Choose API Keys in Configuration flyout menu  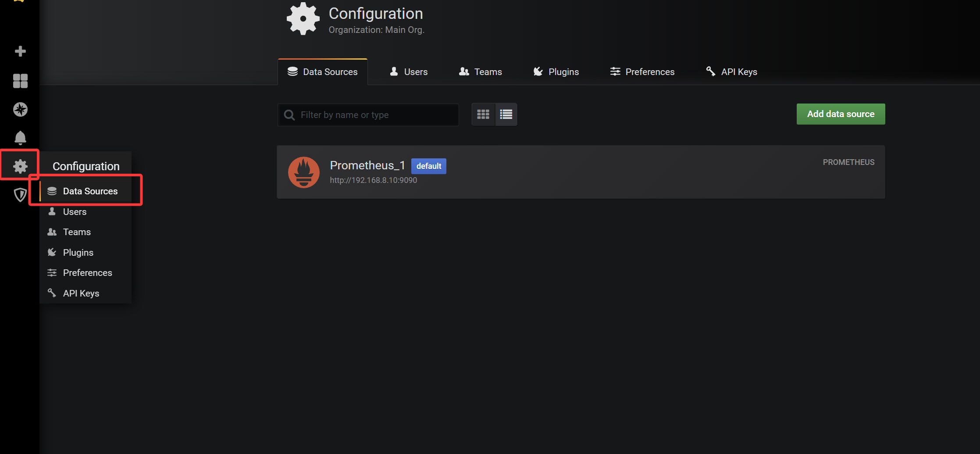click(x=86, y=293)
